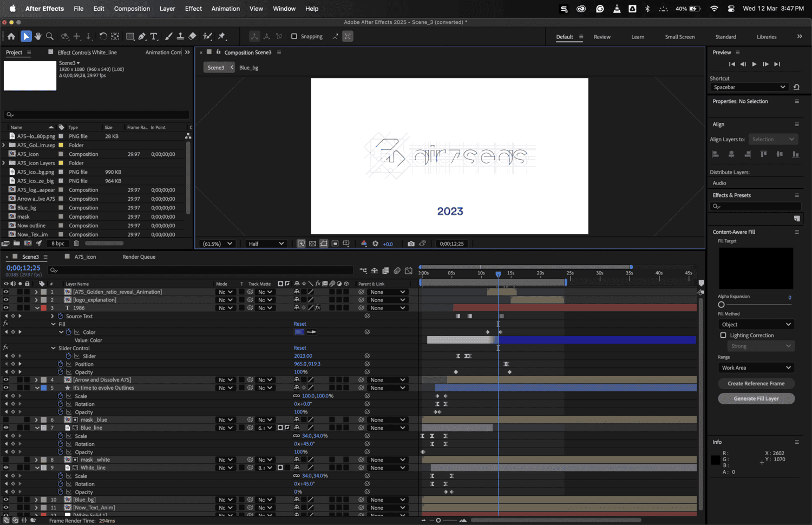Select the Type tool
The image size is (812, 525).
click(154, 36)
